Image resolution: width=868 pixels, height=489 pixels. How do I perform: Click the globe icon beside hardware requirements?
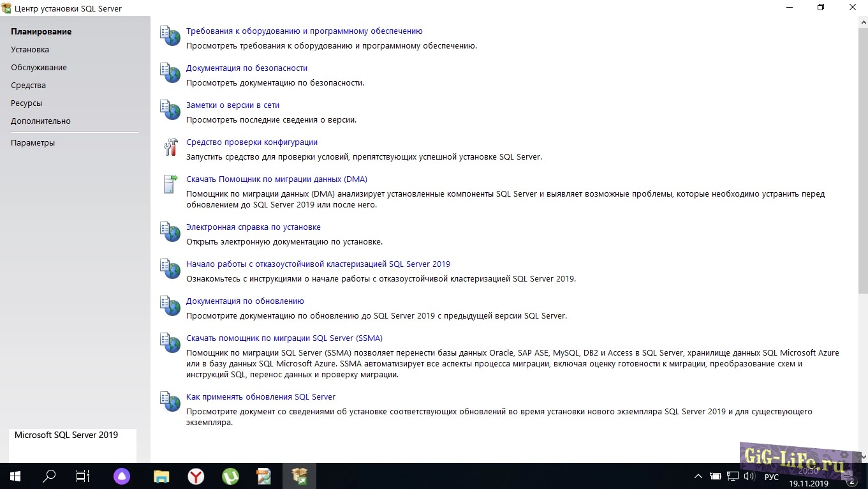[170, 36]
